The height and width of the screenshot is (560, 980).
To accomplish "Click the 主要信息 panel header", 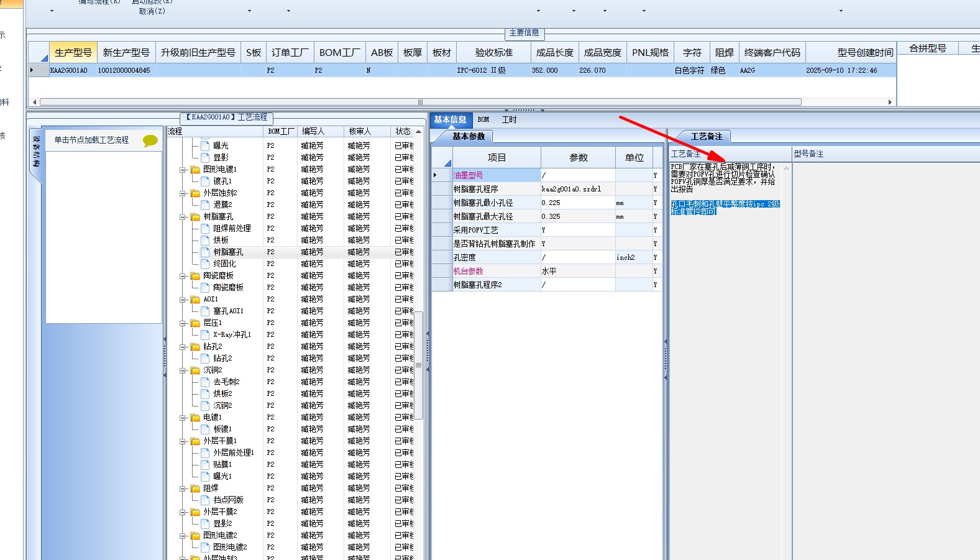I will click(x=524, y=33).
